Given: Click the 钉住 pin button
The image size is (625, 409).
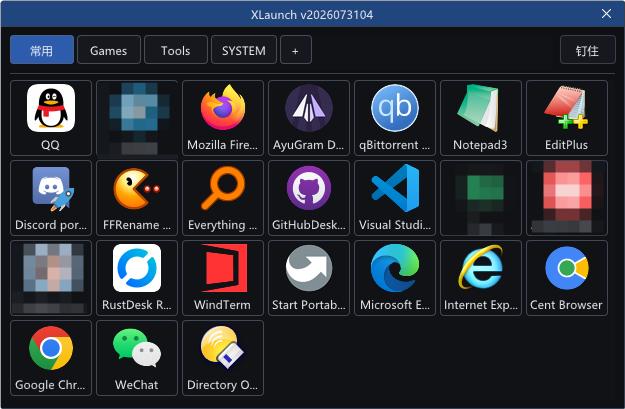Looking at the screenshot, I should tap(588, 50).
